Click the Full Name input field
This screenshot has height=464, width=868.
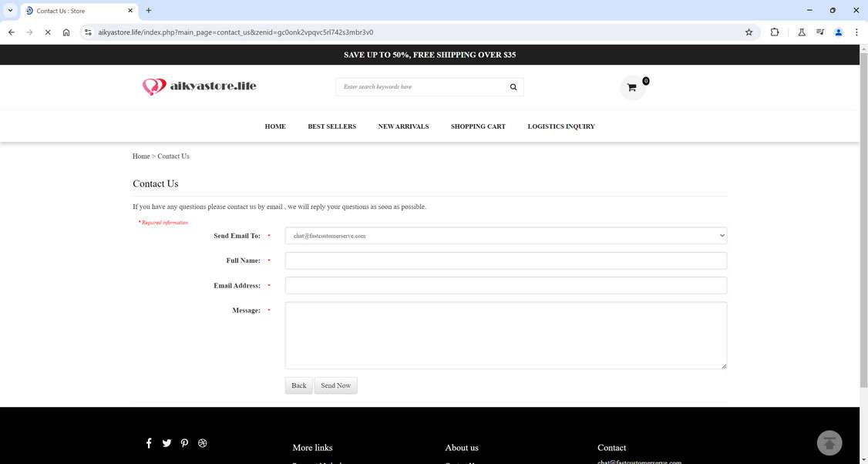click(506, 261)
